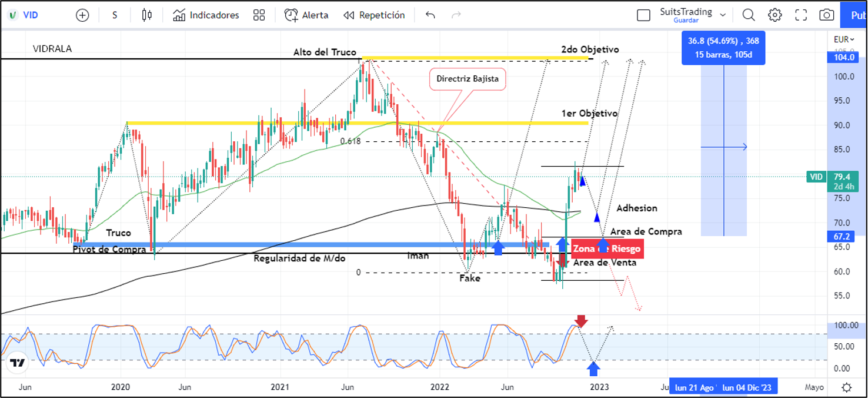Enter fullscreen mode

[801, 15]
